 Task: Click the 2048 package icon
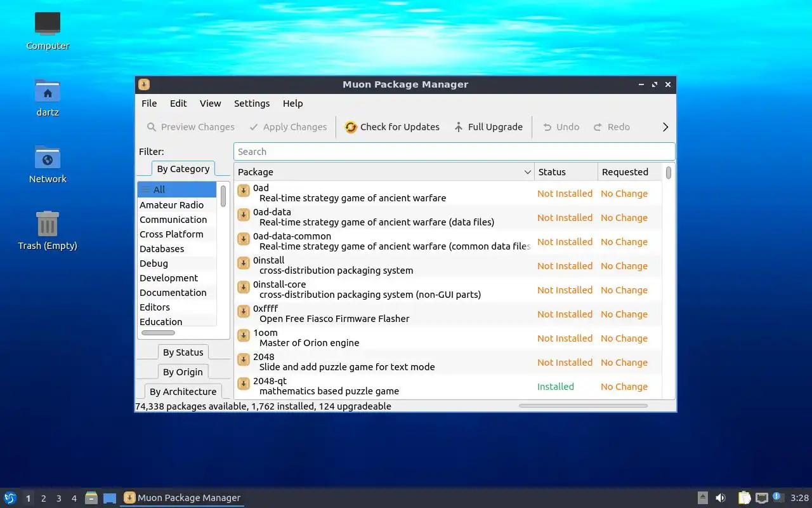coord(244,359)
